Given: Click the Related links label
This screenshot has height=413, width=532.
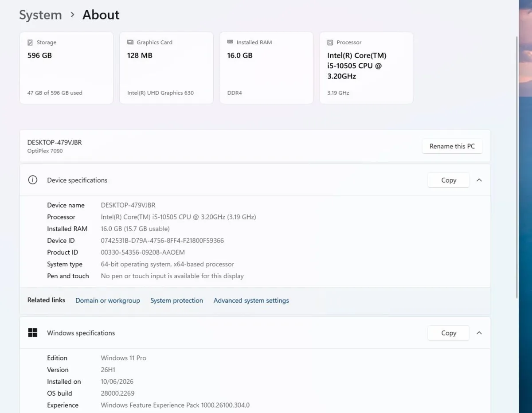Looking at the screenshot, I should [x=46, y=300].
